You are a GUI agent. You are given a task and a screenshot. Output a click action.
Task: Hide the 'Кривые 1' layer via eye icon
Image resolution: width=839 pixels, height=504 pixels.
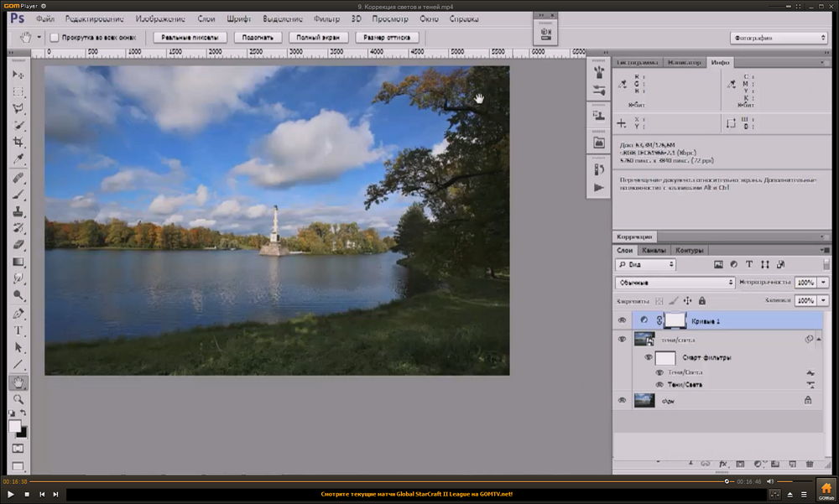coord(623,320)
